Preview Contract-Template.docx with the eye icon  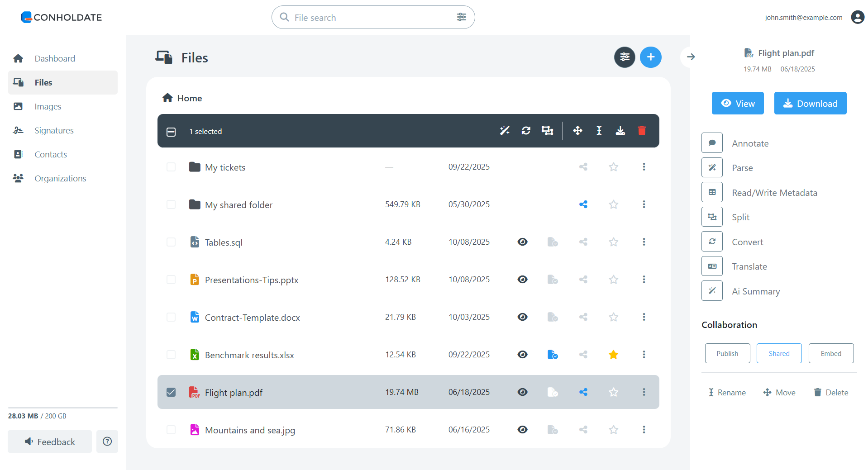(x=522, y=317)
